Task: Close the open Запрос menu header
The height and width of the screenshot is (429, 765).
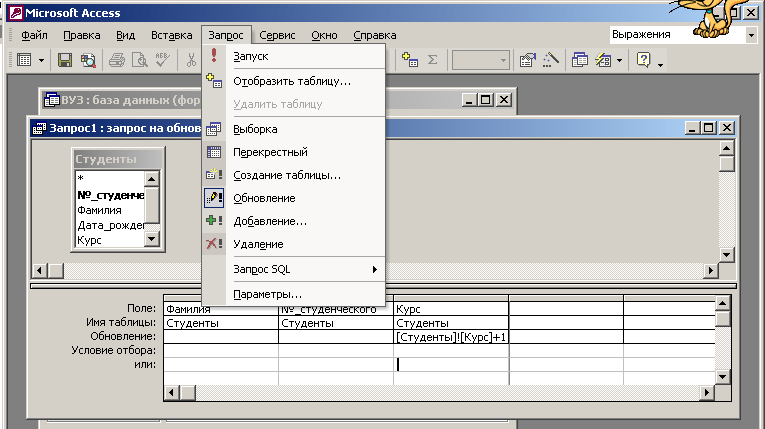Action: point(226,35)
